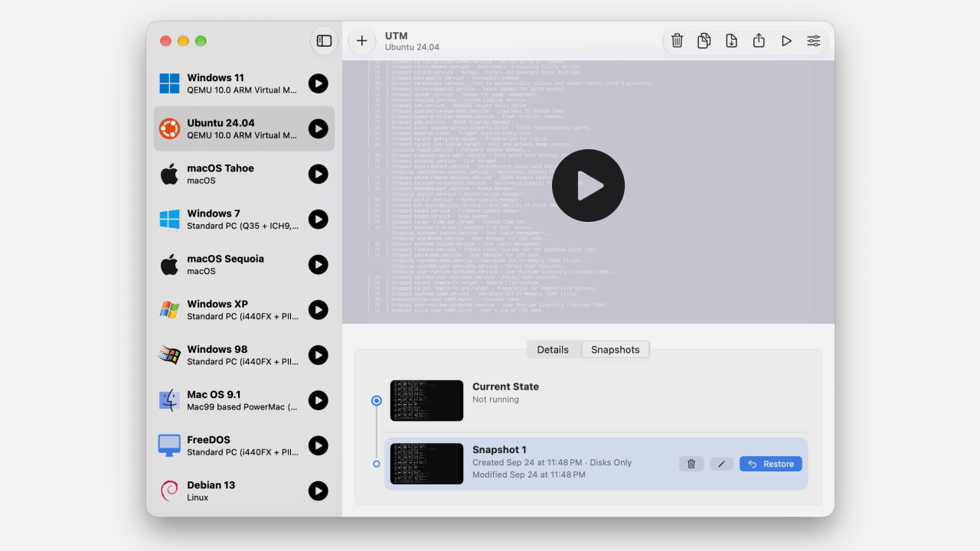Run Windows 98 using its play button
980x551 pixels.
point(318,355)
